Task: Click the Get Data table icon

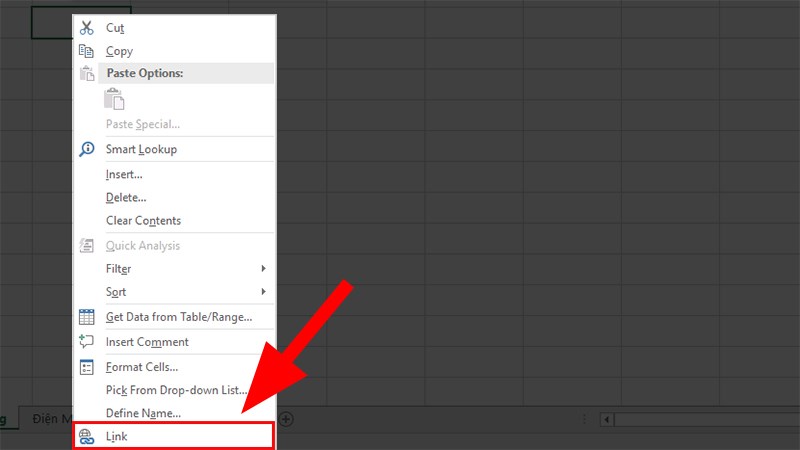Action: pyautogui.click(x=87, y=317)
